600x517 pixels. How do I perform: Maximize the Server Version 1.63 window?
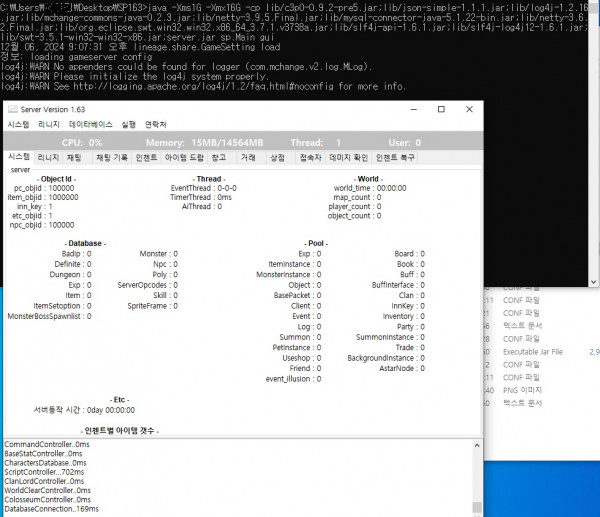point(441,109)
